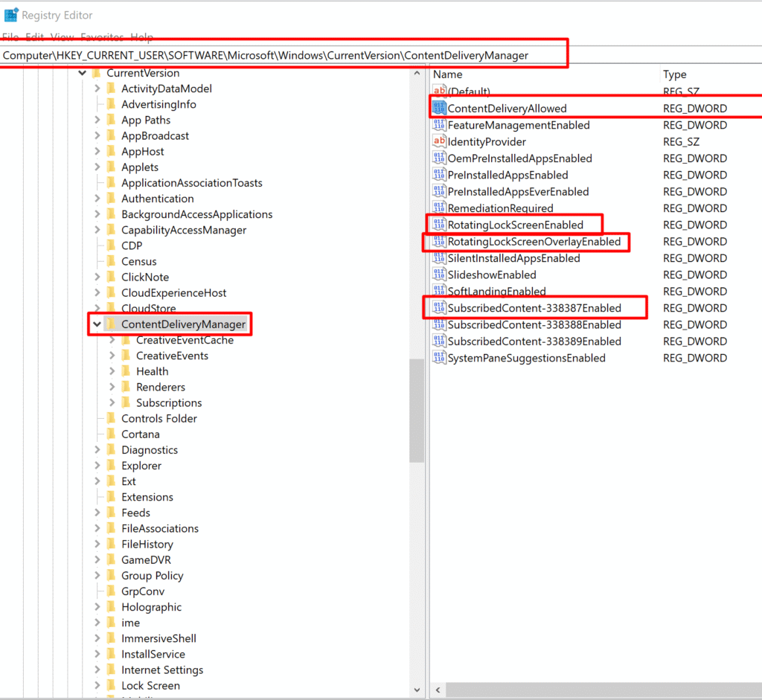Image resolution: width=762 pixels, height=700 pixels.
Task: Expand the CreativeEvents subkey
Action: click(x=112, y=356)
